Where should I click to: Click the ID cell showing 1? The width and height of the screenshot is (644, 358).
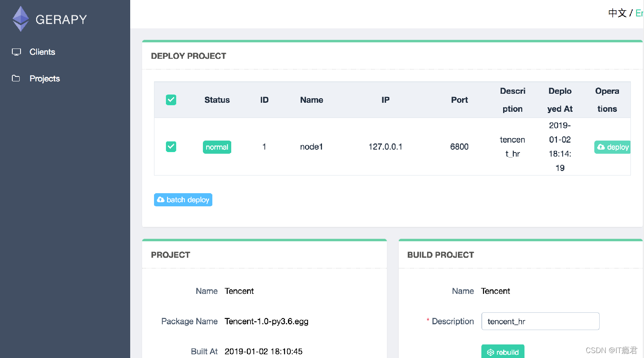264,147
